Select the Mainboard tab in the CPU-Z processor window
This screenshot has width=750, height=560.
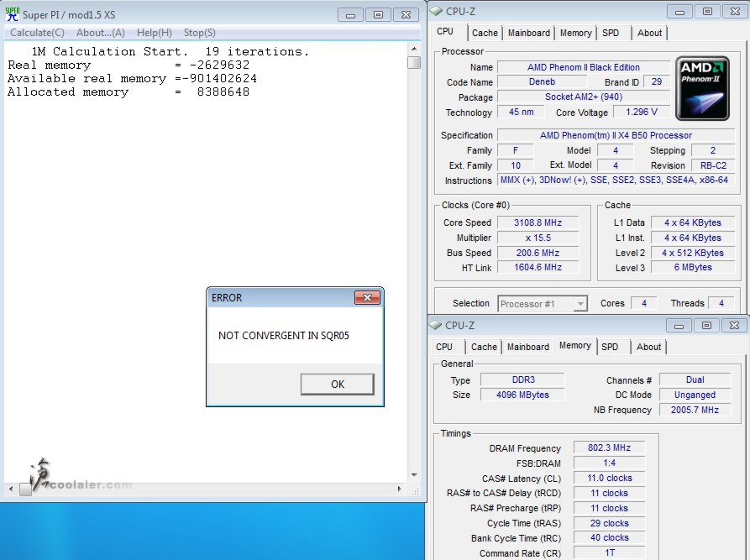[x=528, y=33]
